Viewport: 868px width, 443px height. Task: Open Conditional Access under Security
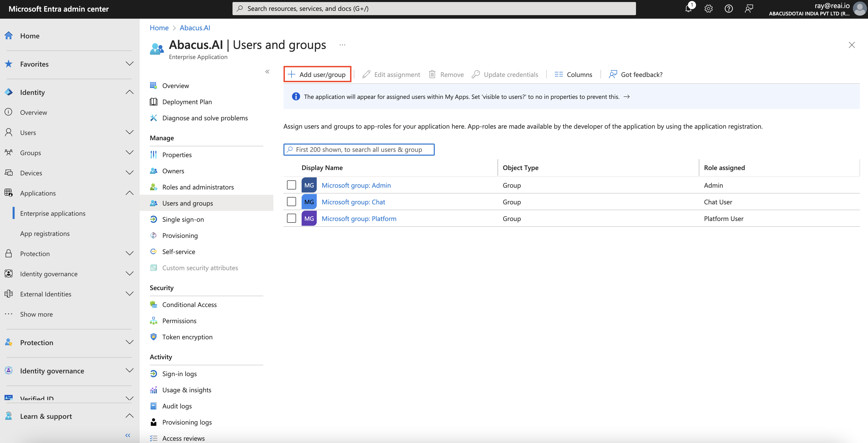point(189,304)
